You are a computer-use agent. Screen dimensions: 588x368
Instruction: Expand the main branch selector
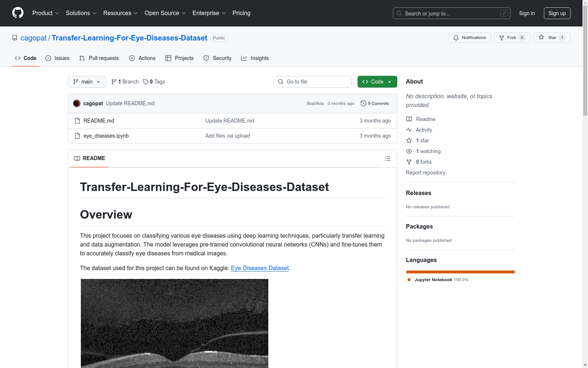[x=87, y=82]
